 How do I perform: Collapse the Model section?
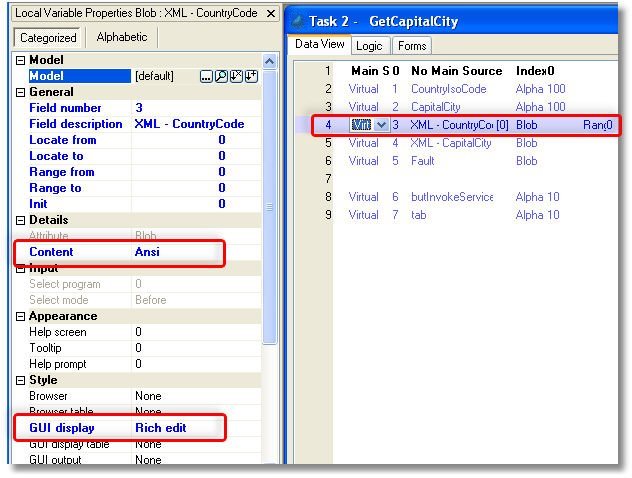coord(20,60)
